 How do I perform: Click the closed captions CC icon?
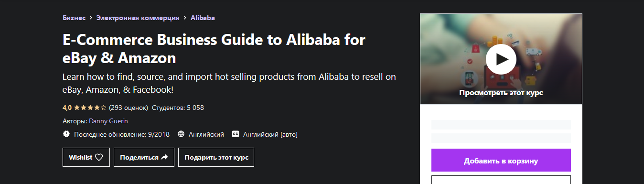[236, 134]
